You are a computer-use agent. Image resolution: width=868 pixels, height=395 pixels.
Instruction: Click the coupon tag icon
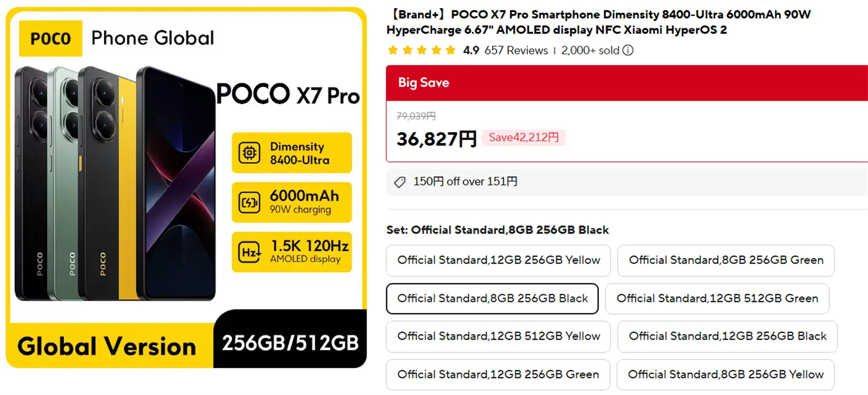pos(400,182)
